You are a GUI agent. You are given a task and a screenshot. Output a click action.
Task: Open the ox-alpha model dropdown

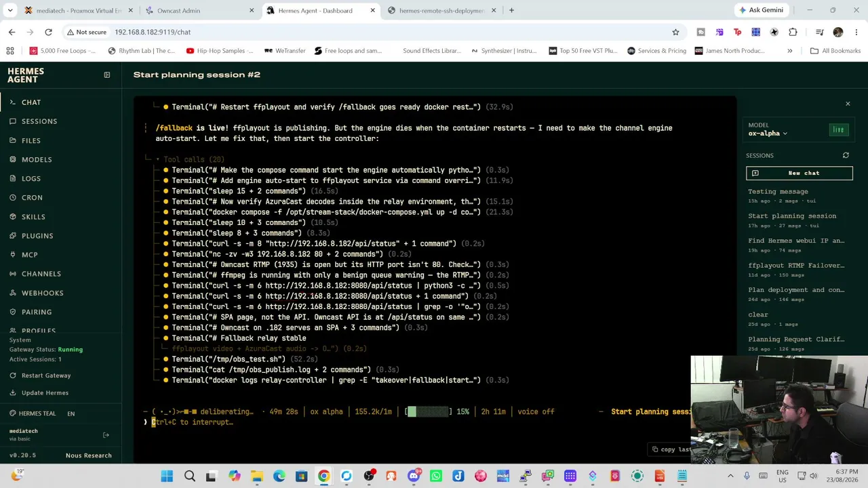coord(768,134)
